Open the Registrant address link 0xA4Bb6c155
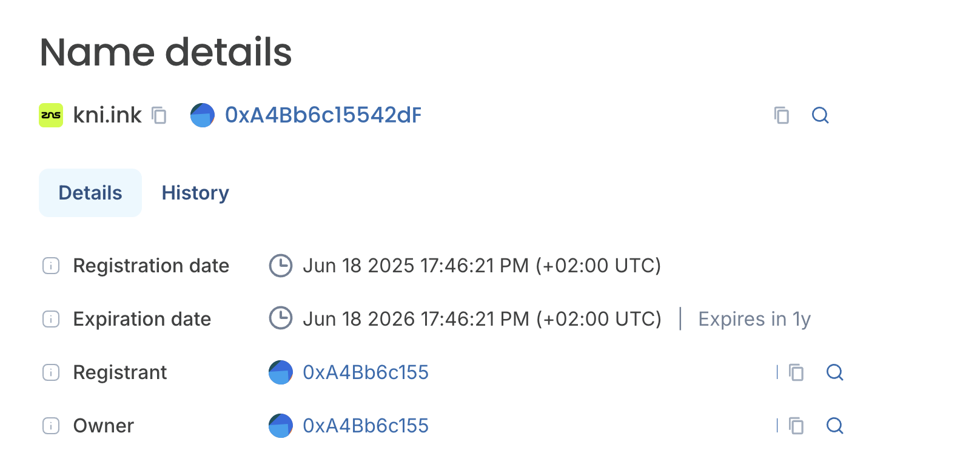Viewport: 980px width, 450px height. coord(366,372)
